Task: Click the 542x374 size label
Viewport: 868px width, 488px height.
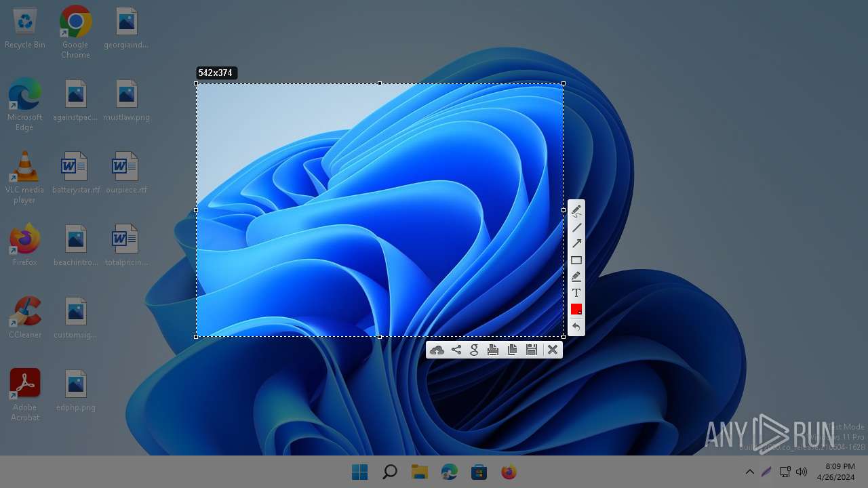Action: 216,73
